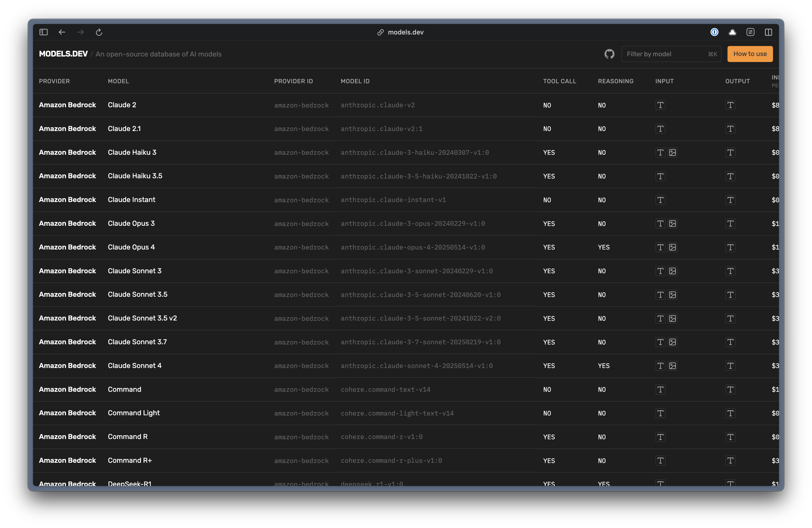Select model ID anthropic.claude-opus-4-20250514-v1:0
This screenshot has height=528, width=812.
tap(413, 247)
